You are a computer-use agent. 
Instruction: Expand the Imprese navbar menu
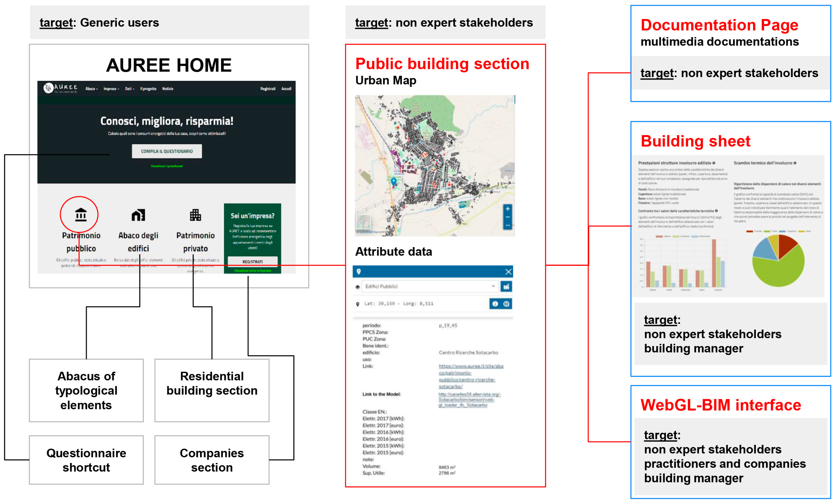(111, 89)
